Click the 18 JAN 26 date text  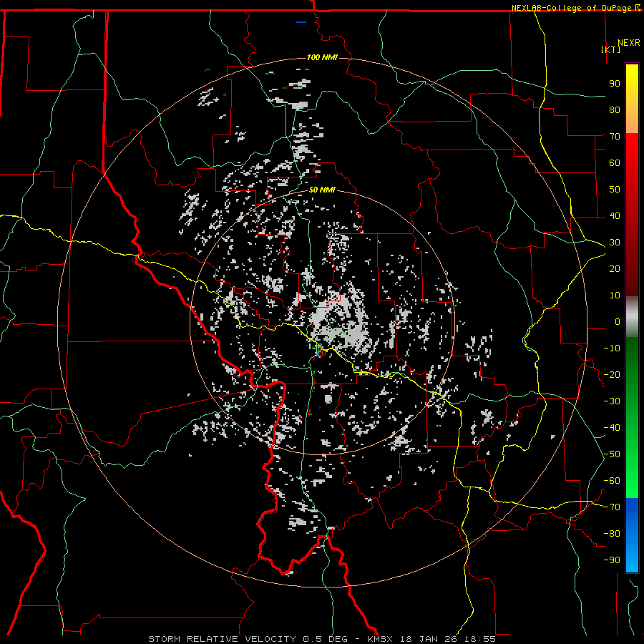tap(428, 639)
